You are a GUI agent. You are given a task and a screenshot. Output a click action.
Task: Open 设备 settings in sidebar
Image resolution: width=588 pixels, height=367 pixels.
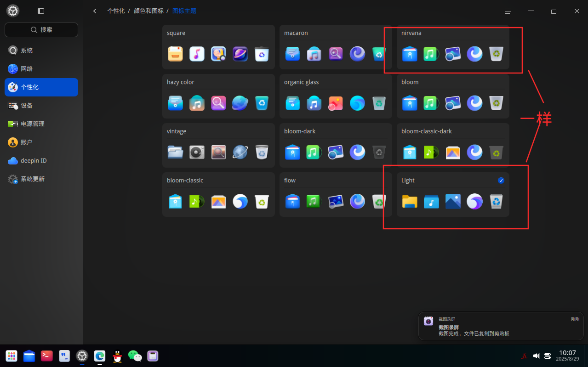41,106
